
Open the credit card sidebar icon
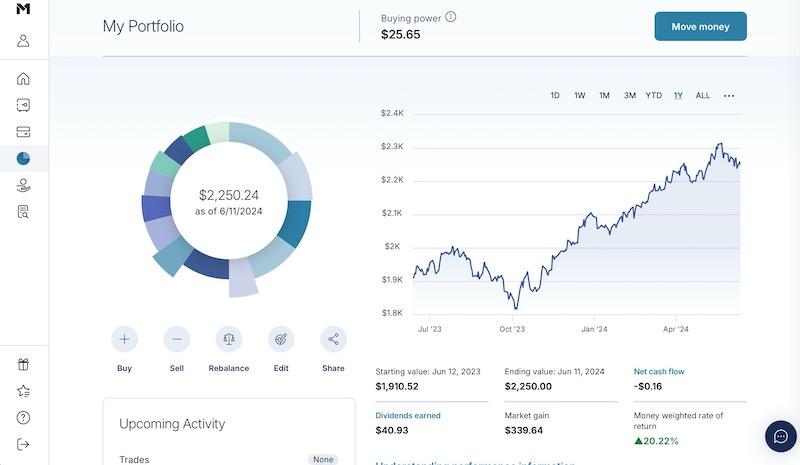[24, 132]
